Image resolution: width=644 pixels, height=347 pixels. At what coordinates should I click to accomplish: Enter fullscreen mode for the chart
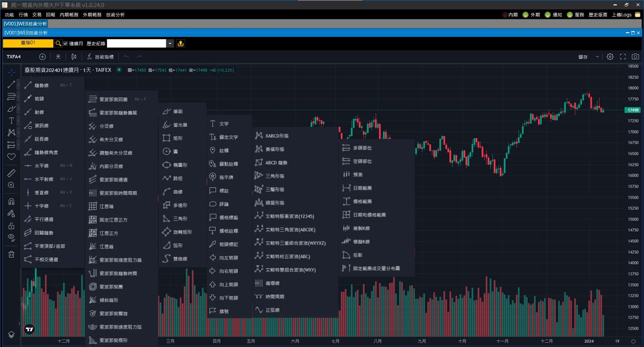point(623,57)
